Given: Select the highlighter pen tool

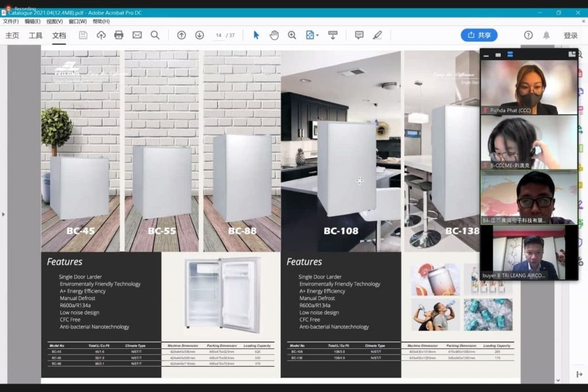Looking at the screenshot, I should click(x=377, y=35).
